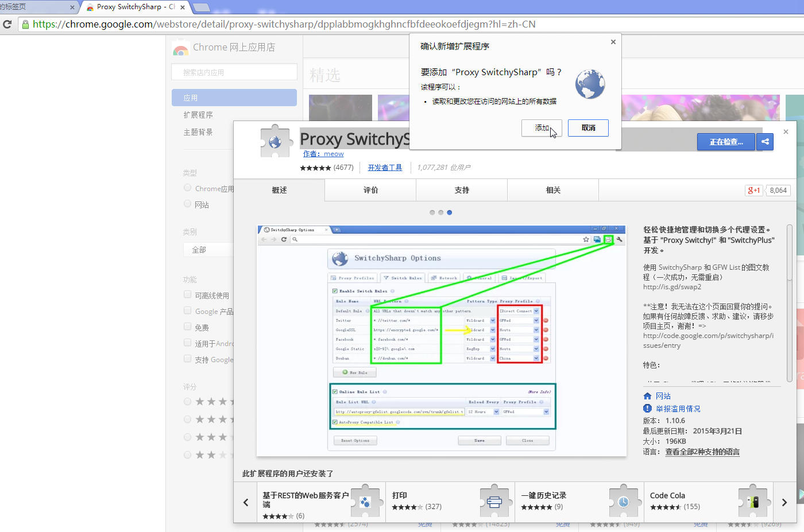Open 查看全部2种支持的语言 link
The height and width of the screenshot is (532, 804).
click(x=702, y=452)
